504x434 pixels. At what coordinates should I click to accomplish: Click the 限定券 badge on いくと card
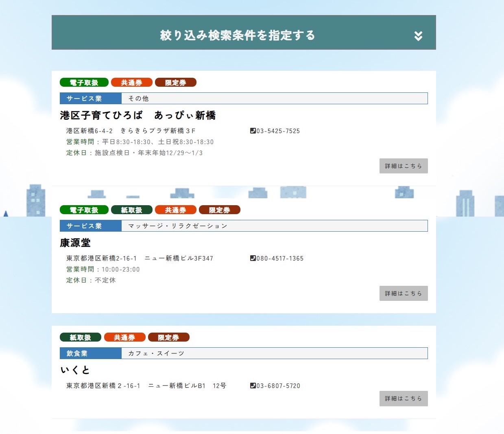(x=168, y=338)
